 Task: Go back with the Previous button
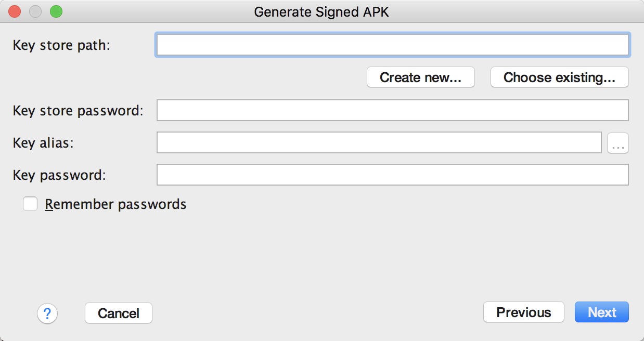point(523,312)
